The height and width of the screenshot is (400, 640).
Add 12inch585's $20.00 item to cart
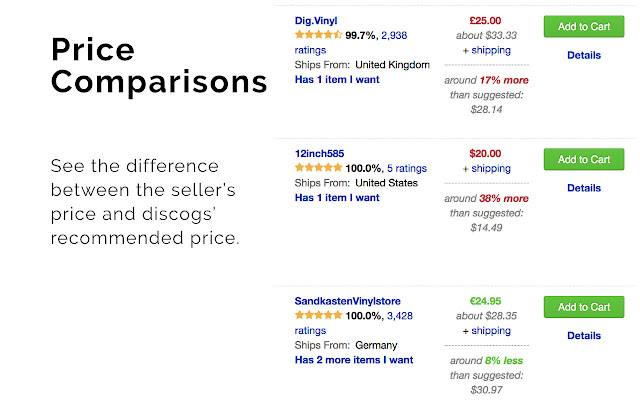click(584, 159)
